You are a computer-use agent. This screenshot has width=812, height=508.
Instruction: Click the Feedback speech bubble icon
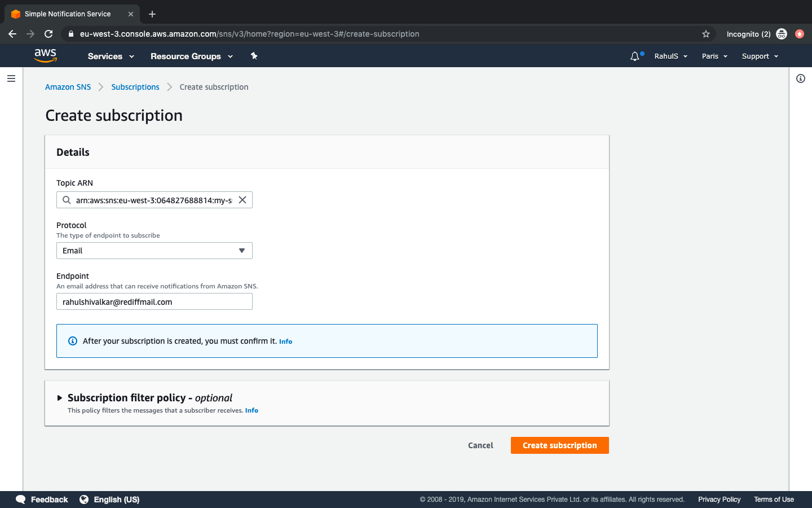click(20, 500)
